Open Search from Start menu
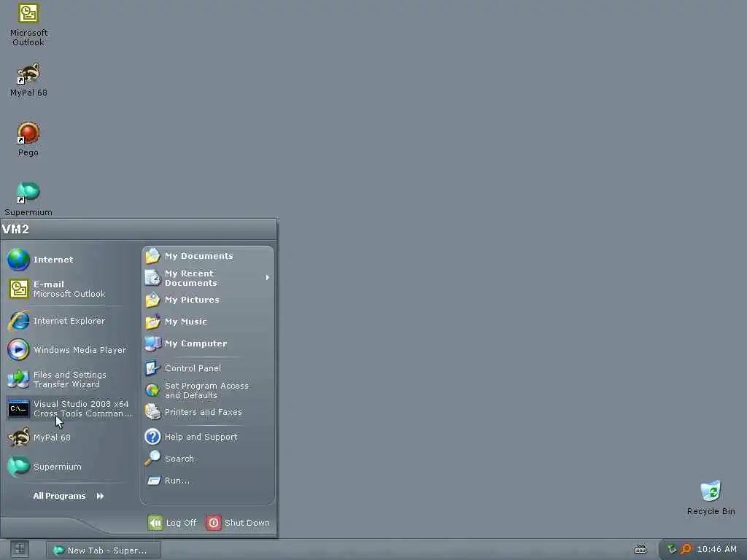Viewport: 747px width, 560px height. [208, 459]
